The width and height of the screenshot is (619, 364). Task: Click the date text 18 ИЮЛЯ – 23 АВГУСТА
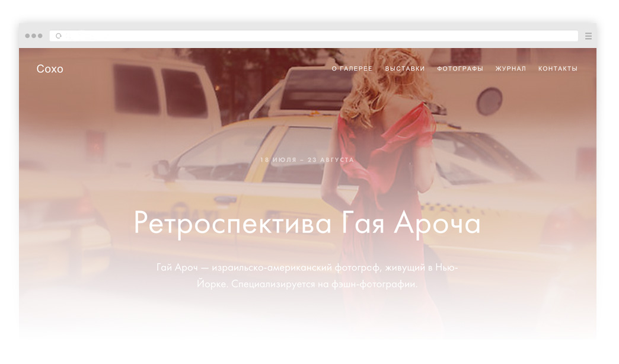click(x=307, y=160)
